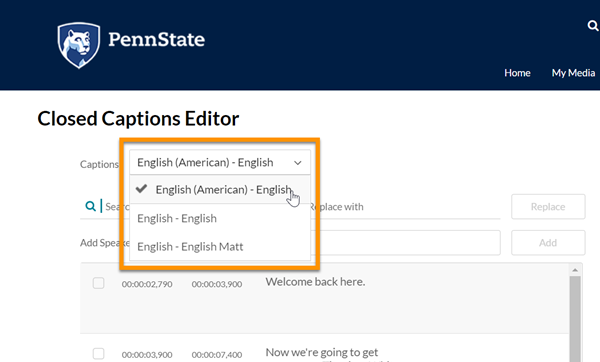
Task: Select checked English (American) - English option
Action: click(x=220, y=189)
